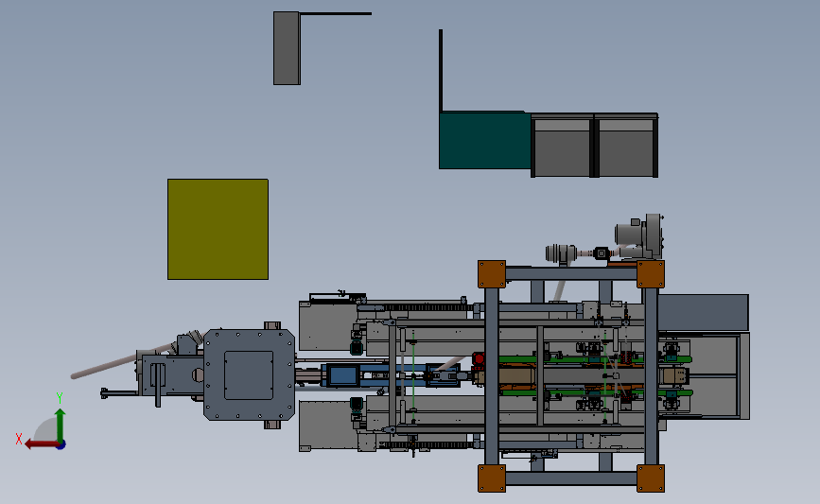Select the upper-left orange corner block of the frame
This screenshot has width=820, height=504.
492,274
